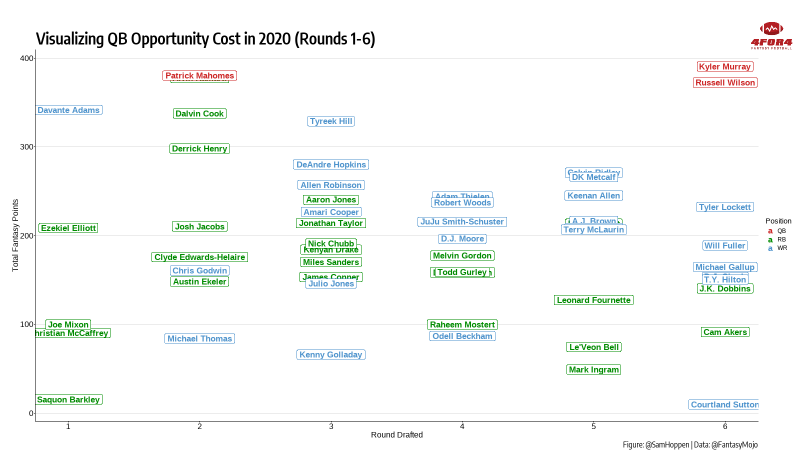The image size is (800, 450).
Task: Select the Patrick Mahomes label
Action: coord(200,76)
